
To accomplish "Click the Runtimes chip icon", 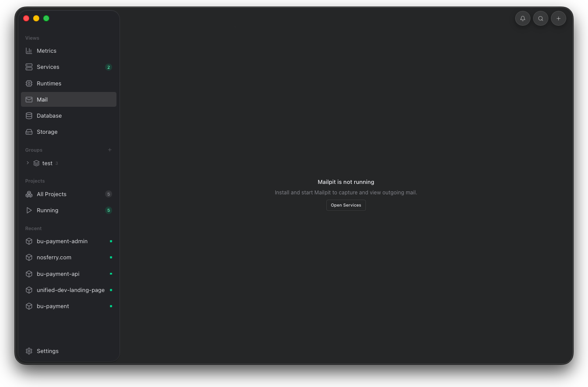I will click(x=29, y=83).
